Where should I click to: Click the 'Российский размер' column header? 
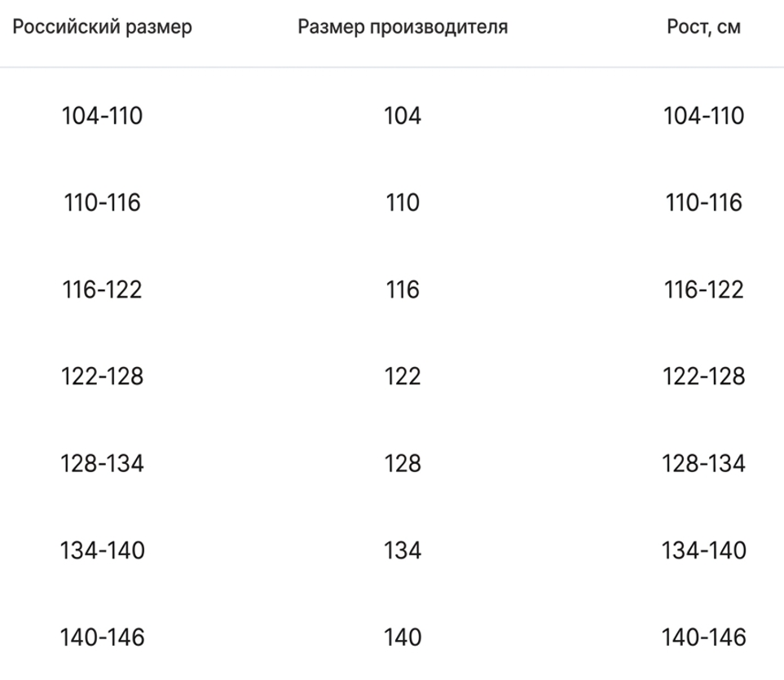pos(102,27)
